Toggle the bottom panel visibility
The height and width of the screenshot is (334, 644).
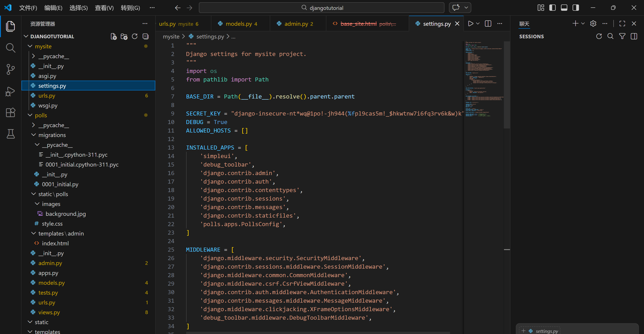tap(564, 8)
